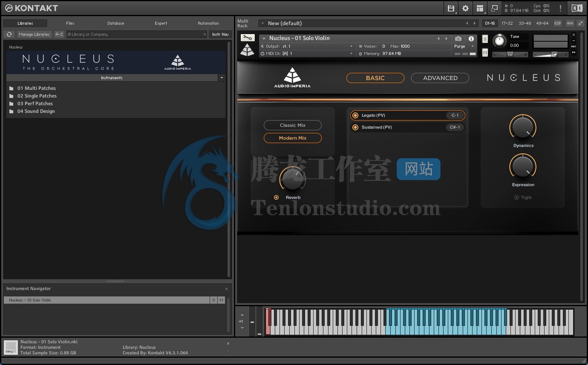Open the Workspace layout management icon

[480, 8]
